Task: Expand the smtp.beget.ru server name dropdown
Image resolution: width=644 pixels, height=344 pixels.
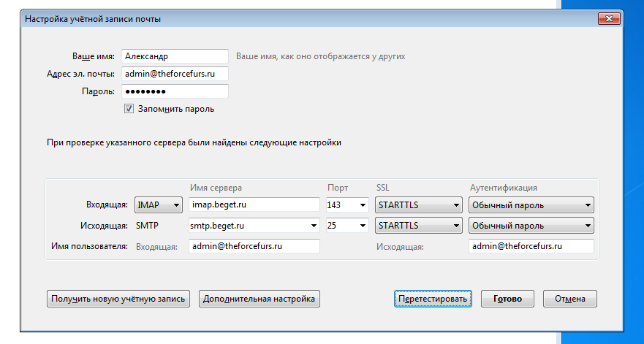Action: tap(314, 226)
